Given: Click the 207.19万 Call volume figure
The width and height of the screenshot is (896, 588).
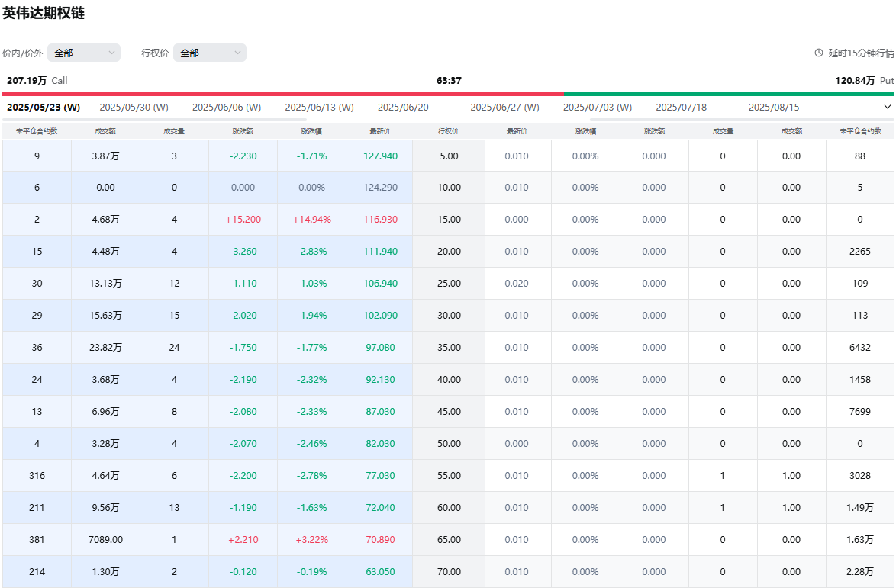Looking at the screenshot, I should pyautogui.click(x=27, y=81).
